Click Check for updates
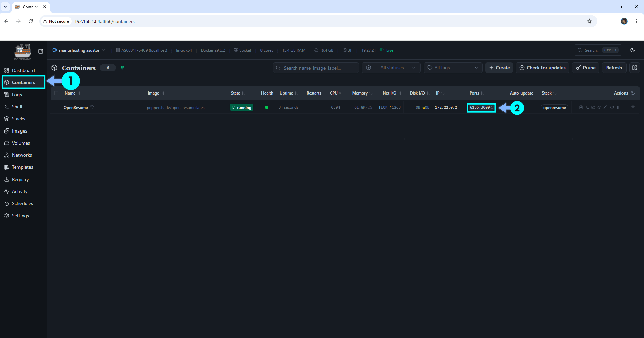Viewport: 644px width, 338px height. (542, 68)
